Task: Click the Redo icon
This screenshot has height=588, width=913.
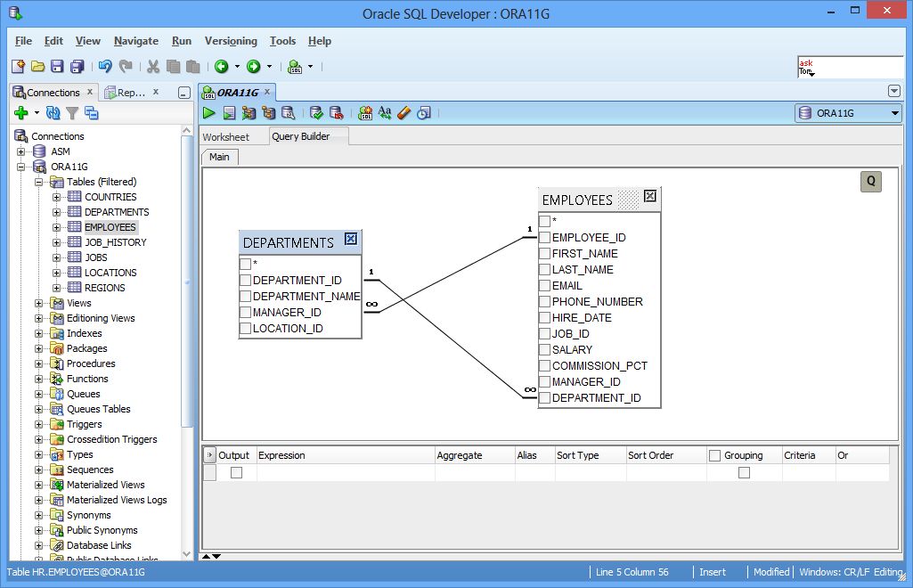Action: 126,66
